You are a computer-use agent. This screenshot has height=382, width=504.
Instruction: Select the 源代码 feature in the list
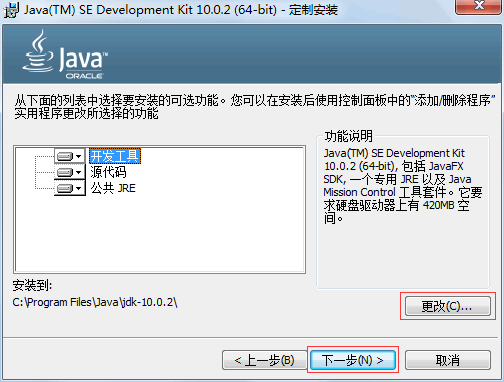[108, 172]
